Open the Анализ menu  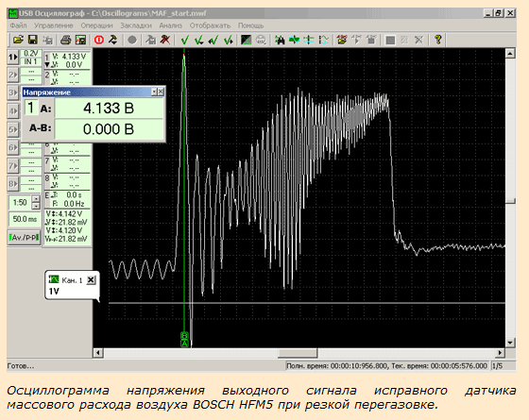pyautogui.click(x=170, y=25)
